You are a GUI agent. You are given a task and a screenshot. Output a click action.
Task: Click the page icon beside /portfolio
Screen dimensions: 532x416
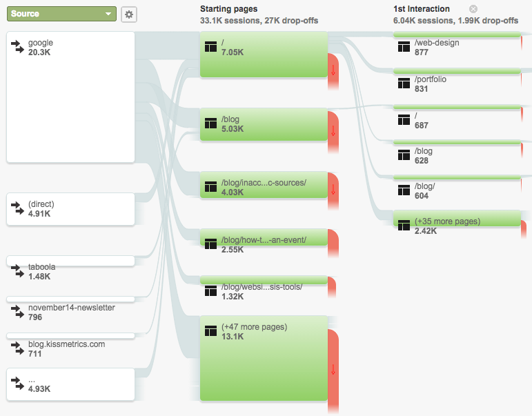pos(404,83)
